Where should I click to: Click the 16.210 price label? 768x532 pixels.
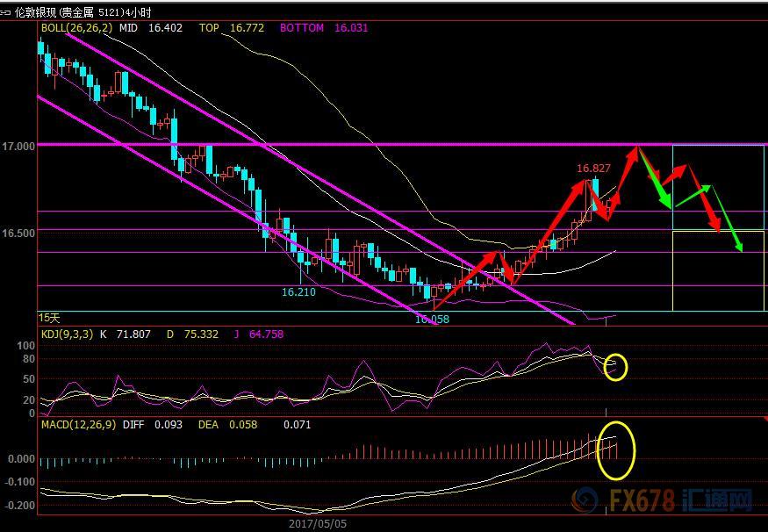(x=298, y=291)
